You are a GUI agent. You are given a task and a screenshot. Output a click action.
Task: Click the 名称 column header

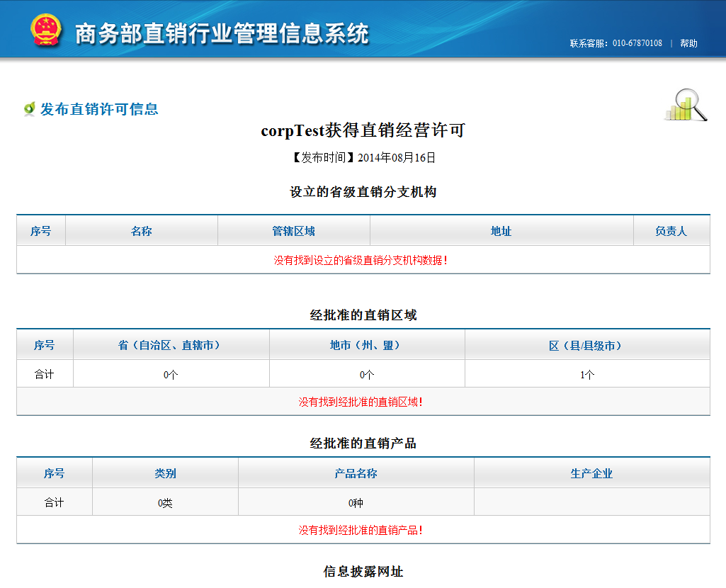141,230
